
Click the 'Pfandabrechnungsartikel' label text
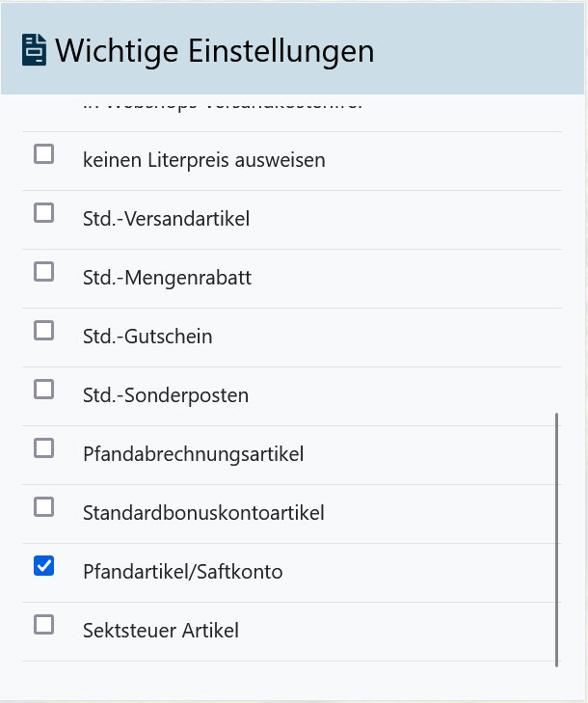[x=194, y=454]
